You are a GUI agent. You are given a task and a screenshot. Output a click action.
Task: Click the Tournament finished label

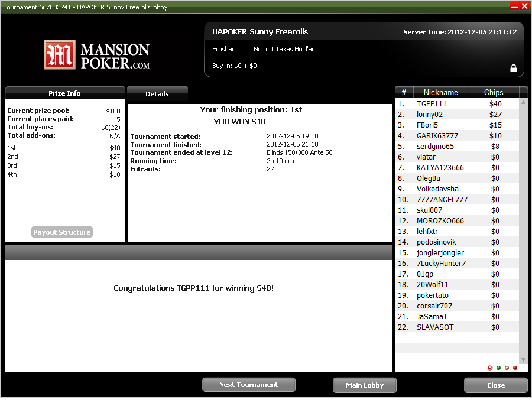pyautogui.click(x=166, y=144)
